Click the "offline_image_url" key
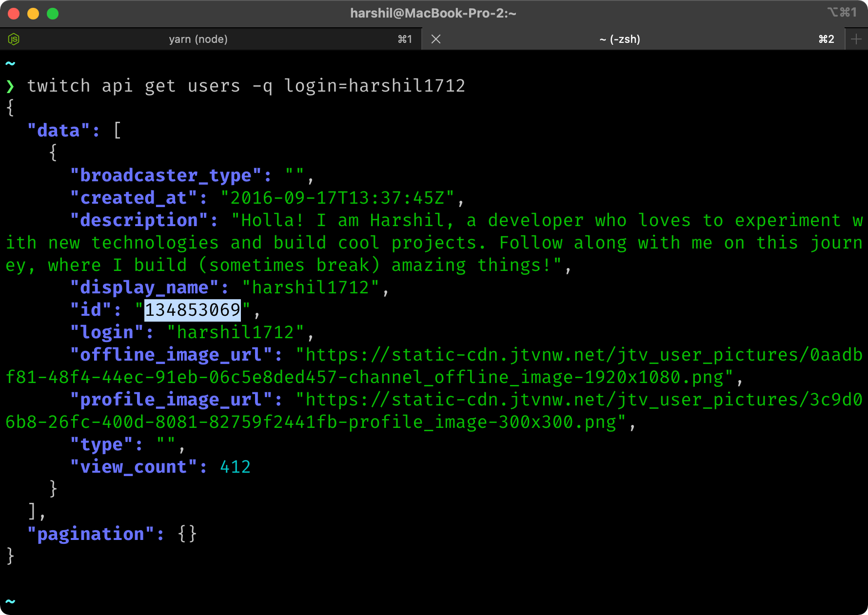Screen dimensions: 868x615 tap(171, 355)
